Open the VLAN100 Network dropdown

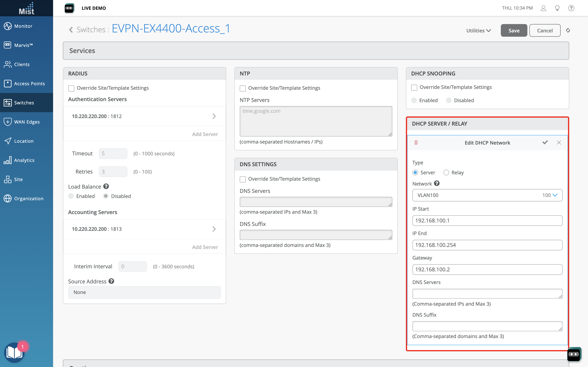coord(487,195)
